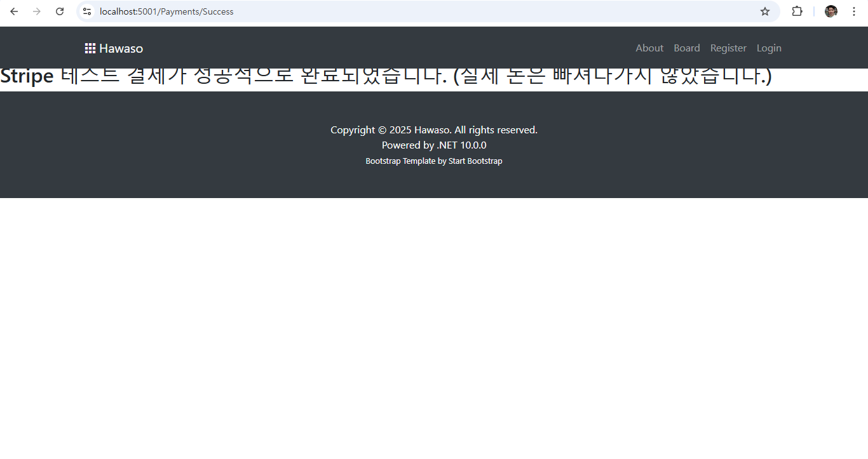Click the browser forward arrow
Viewport: 868px width, 459px height.
pos(37,11)
